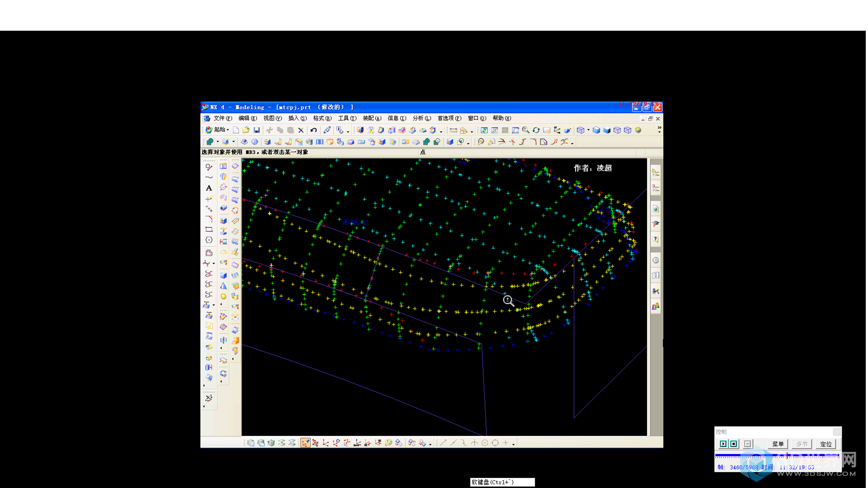Select the Polygon tool in left toolbar

point(209,240)
